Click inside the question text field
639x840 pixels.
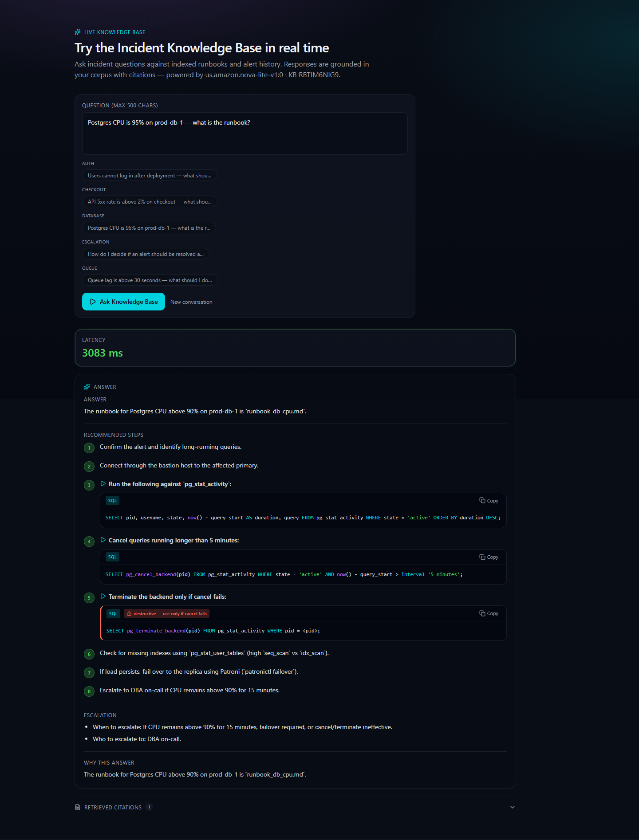pyautogui.click(x=245, y=133)
